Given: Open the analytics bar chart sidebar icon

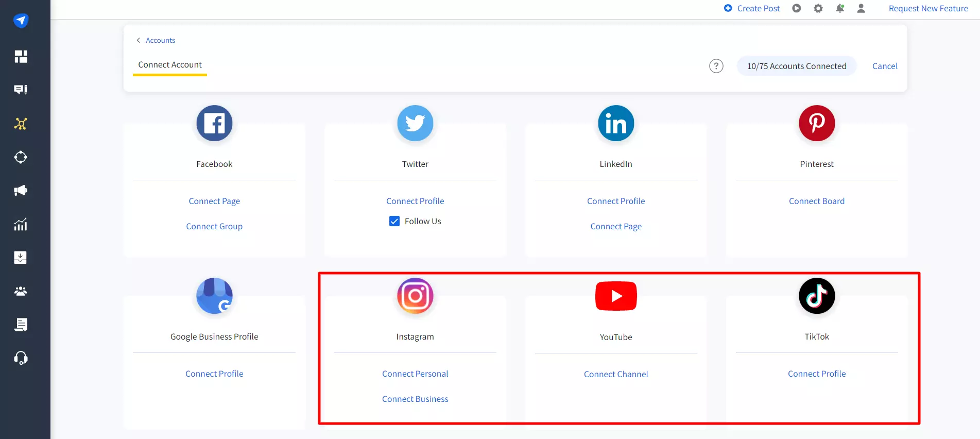Looking at the screenshot, I should [x=21, y=224].
